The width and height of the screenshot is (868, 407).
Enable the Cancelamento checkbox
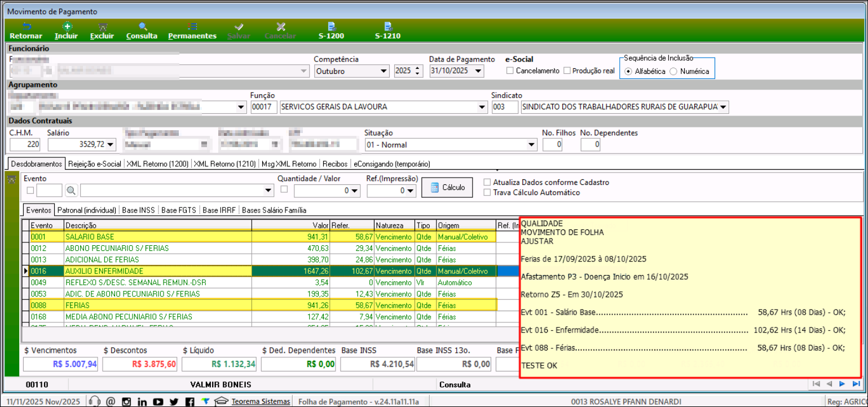point(510,71)
